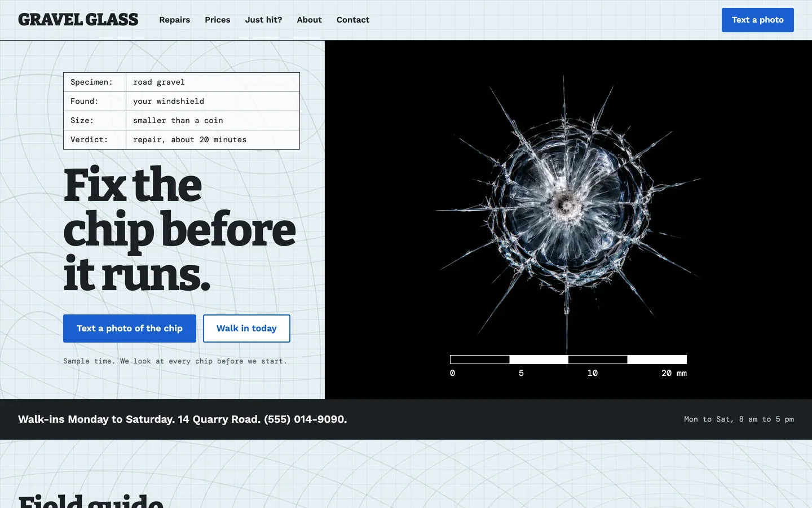Screen dimensions: 812x508
Task: Click the 'Verdict:' label cell
Action: click(x=95, y=140)
